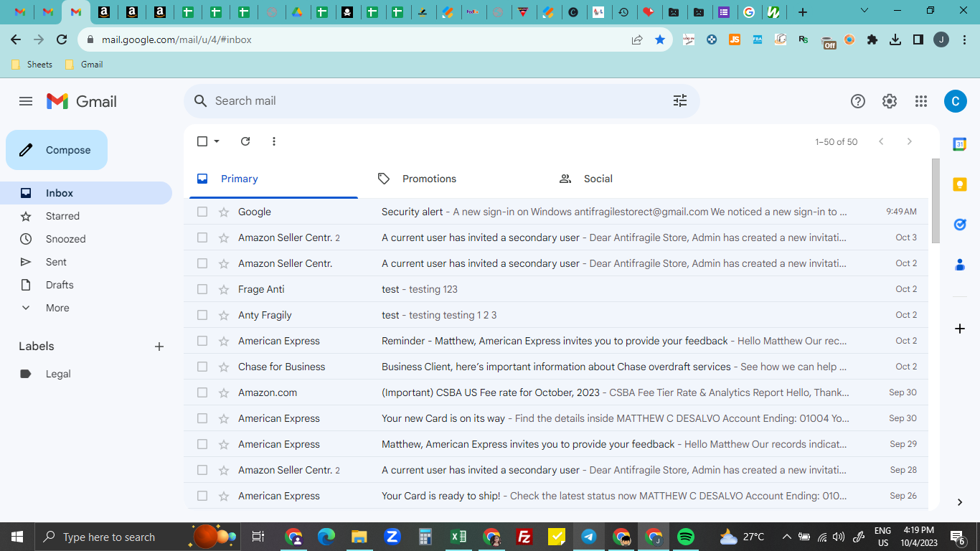Get add-ons with the plus icon
980x551 pixels.
click(x=960, y=329)
